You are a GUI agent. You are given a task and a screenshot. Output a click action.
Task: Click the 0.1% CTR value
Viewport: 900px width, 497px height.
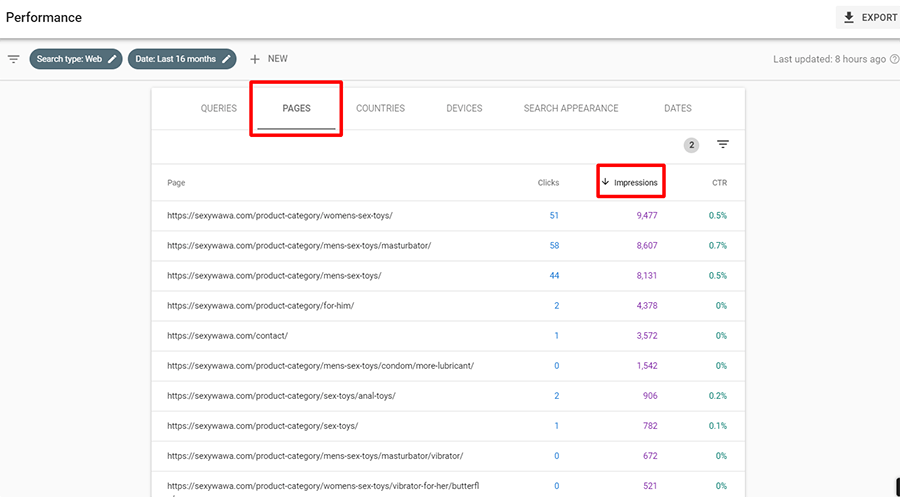717,426
